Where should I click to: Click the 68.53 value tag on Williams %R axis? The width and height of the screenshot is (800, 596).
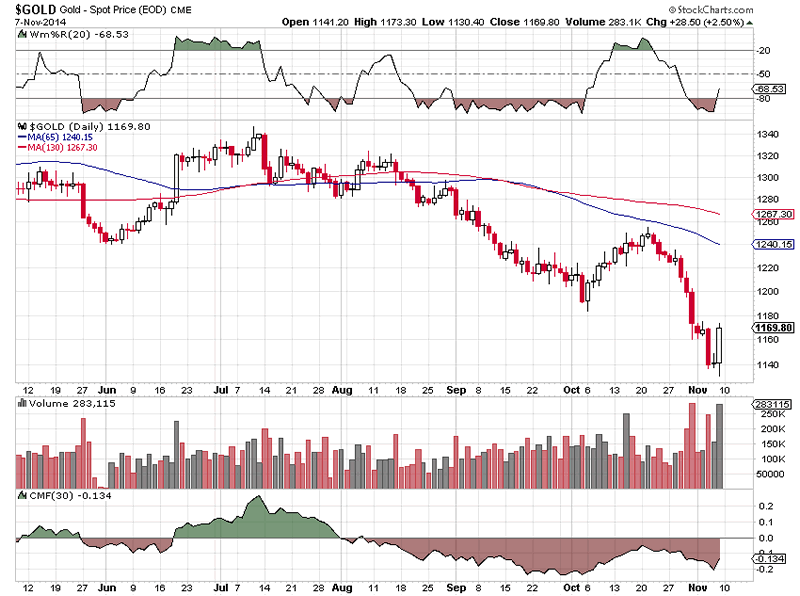click(x=769, y=89)
